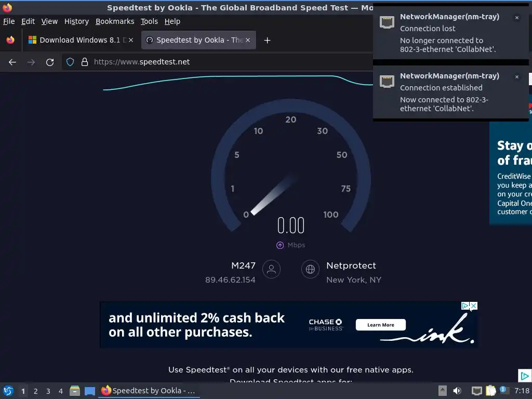The width and height of the screenshot is (532, 399).
Task: Click the M247 provider name
Action: click(243, 265)
